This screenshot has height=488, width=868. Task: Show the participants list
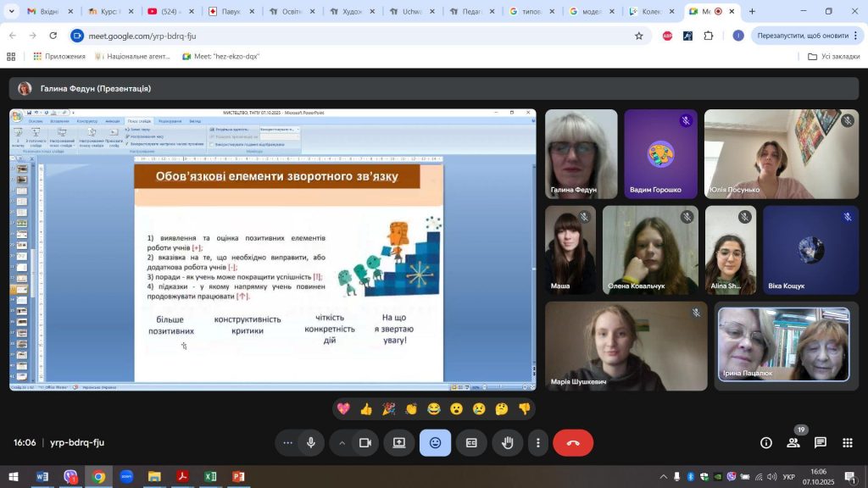coord(793,442)
